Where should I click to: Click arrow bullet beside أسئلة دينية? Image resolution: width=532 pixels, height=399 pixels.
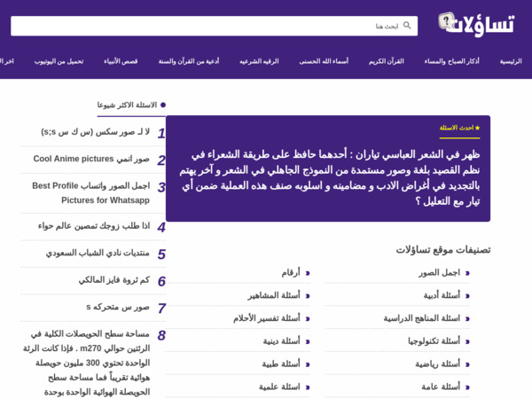[308, 341]
